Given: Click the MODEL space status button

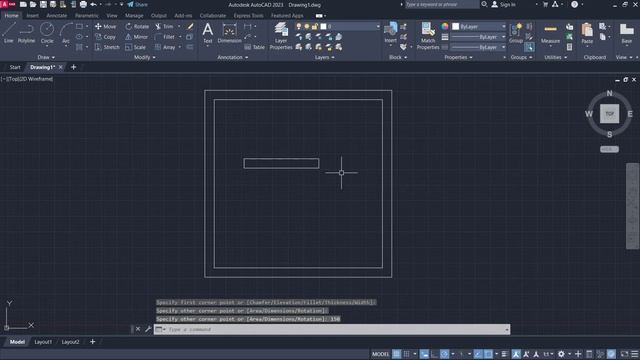Looking at the screenshot, I should pos(380,354).
